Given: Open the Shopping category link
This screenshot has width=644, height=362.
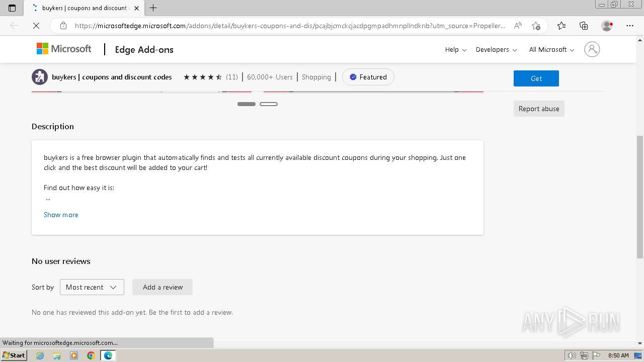Looking at the screenshot, I should [316, 77].
